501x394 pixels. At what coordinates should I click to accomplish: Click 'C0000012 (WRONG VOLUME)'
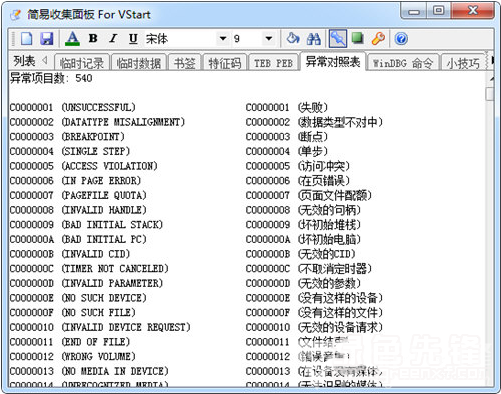[x=72, y=357]
